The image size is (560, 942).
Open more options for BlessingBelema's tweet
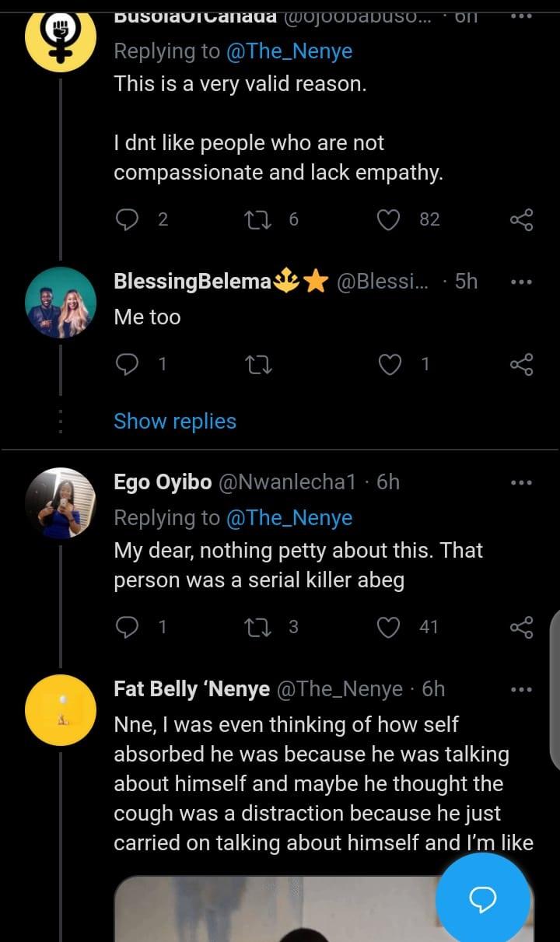pyautogui.click(x=520, y=282)
